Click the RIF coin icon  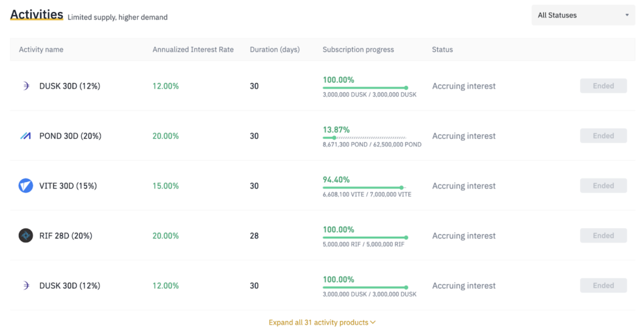26,236
